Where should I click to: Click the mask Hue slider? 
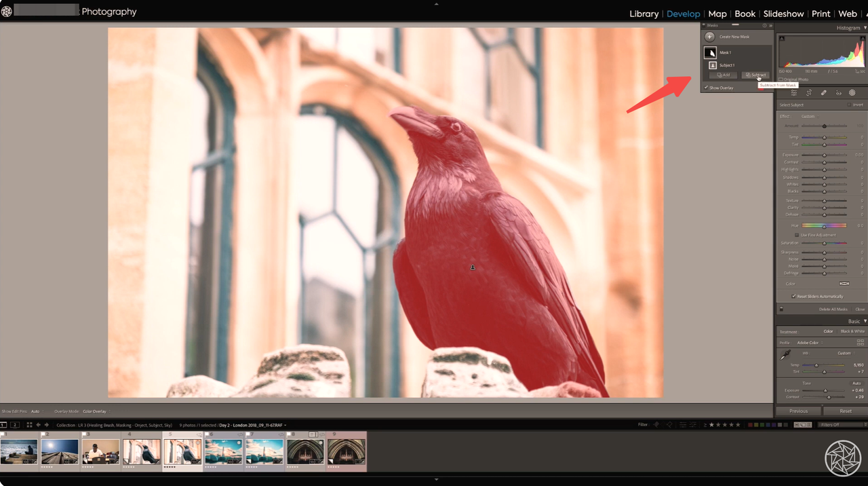(x=824, y=225)
